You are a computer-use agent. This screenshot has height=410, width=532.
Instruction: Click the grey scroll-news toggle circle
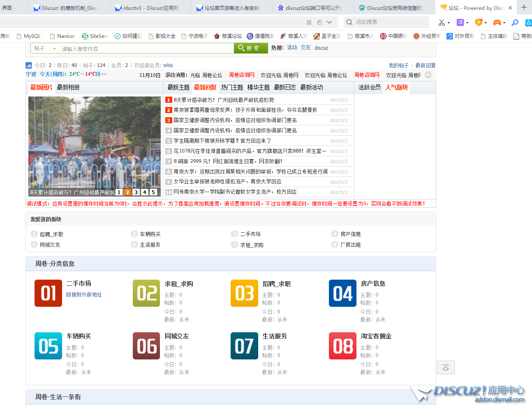coord(428,75)
